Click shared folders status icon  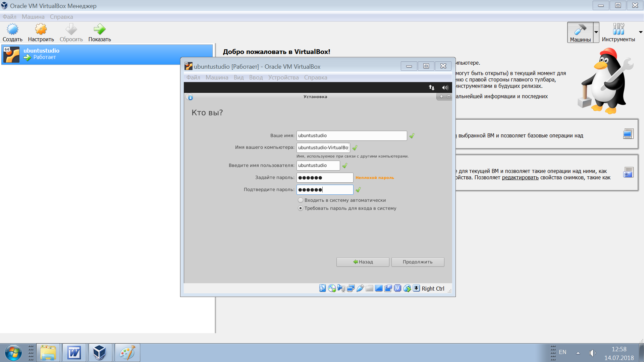point(369,288)
